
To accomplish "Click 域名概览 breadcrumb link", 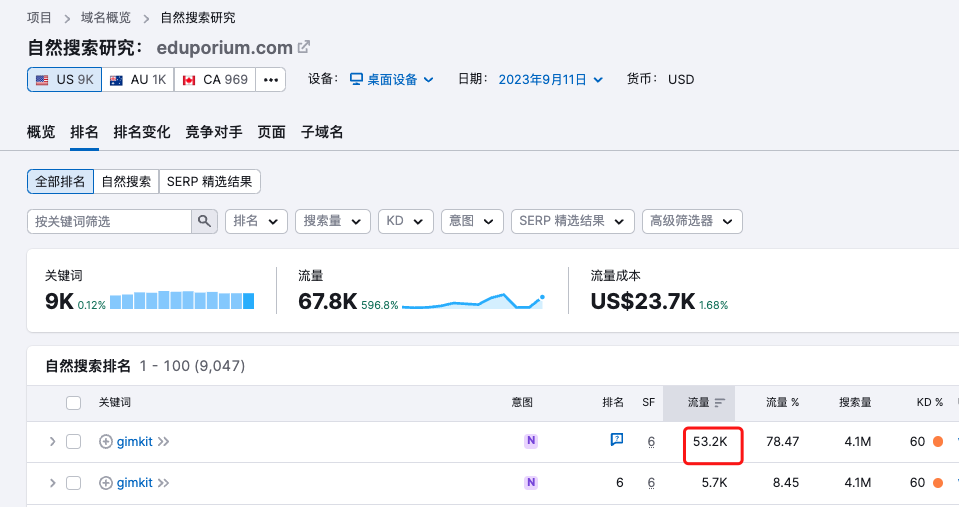I will coord(104,18).
